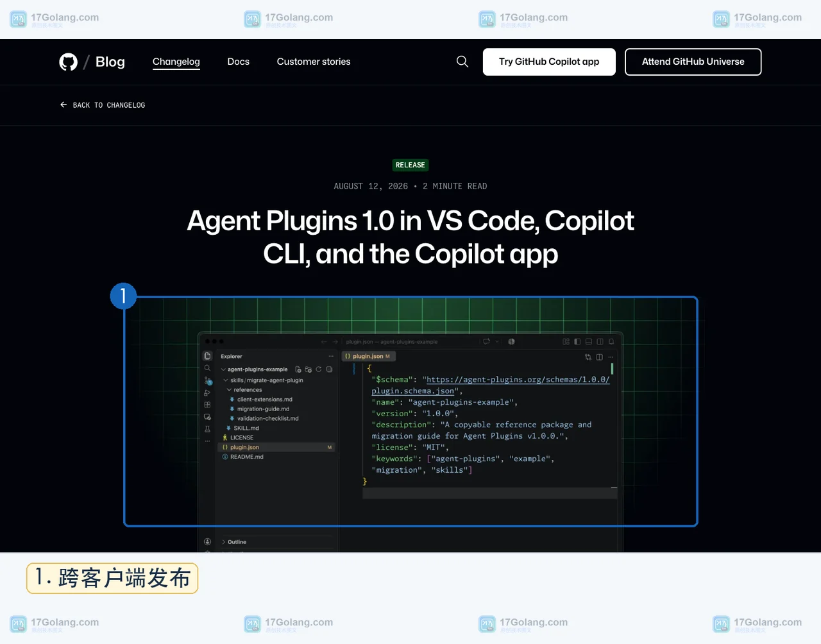Open Explorer views and more actions menu
This screenshot has width=821, height=644.
(x=331, y=356)
